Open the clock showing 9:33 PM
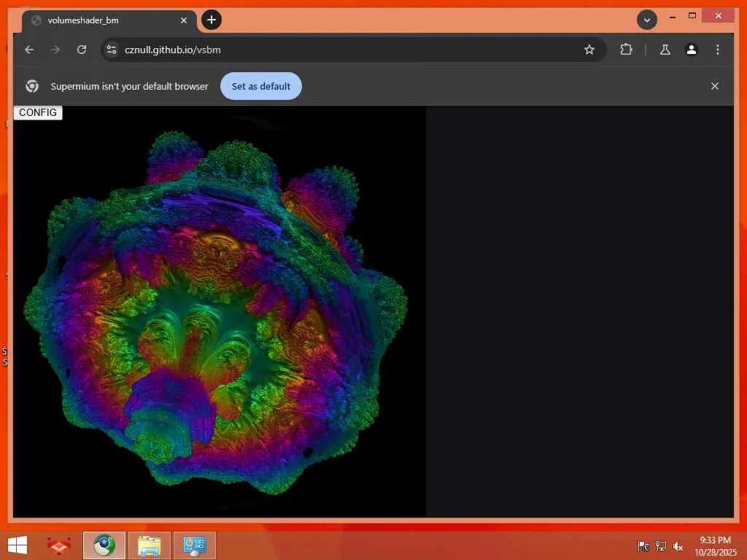This screenshot has width=747, height=560. 715,546
